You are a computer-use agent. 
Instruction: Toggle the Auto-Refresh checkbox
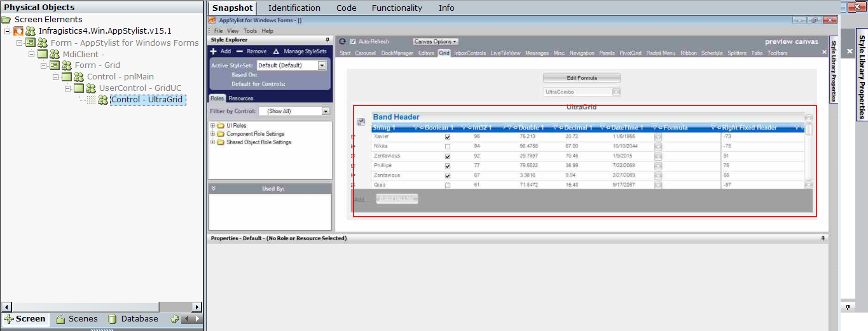354,41
